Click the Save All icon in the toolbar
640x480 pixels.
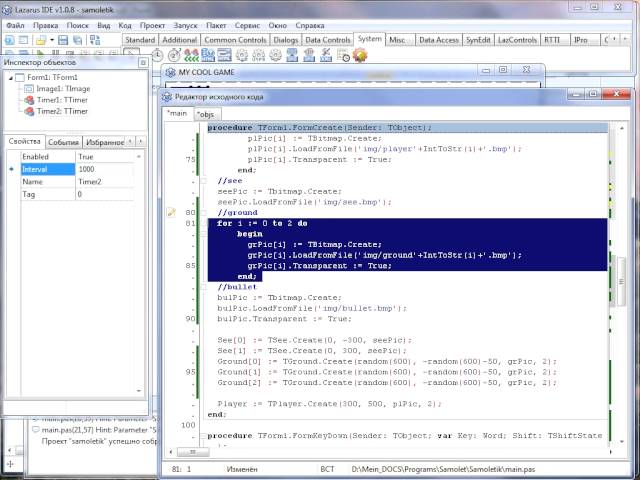click(77, 40)
